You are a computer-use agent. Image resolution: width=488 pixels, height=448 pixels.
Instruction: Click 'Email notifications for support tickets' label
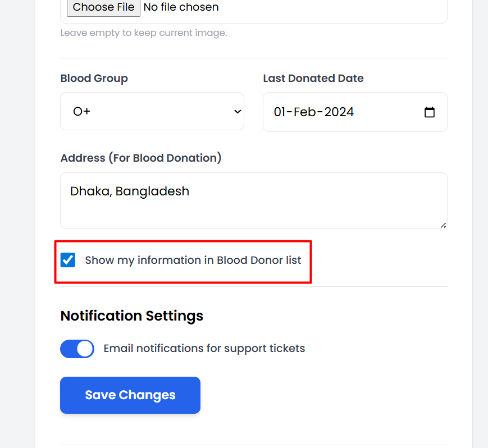point(204,349)
